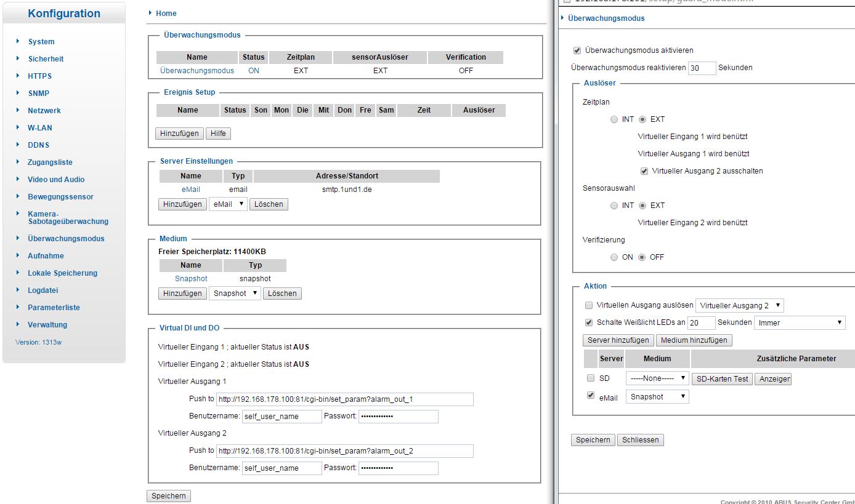Select ON radio button under Verifizierung
The width and height of the screenshot is (855, 504).
pyautogui.click(x=614, y=257)
